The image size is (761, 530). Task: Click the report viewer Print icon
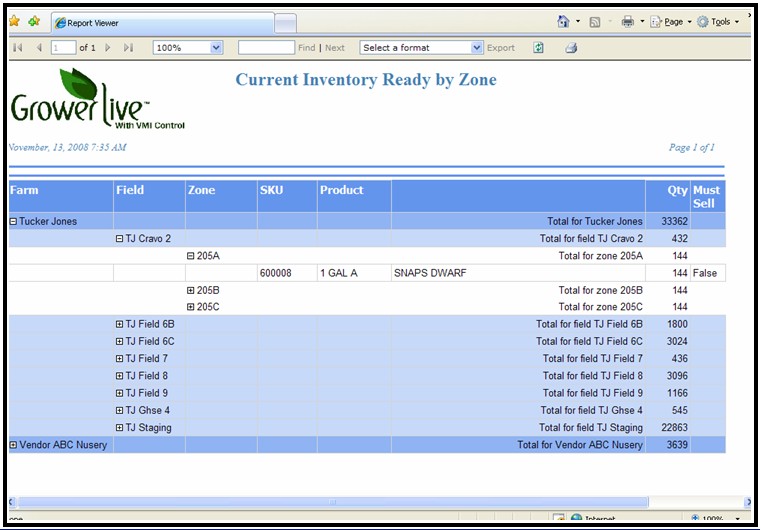[x=571, y=47]
